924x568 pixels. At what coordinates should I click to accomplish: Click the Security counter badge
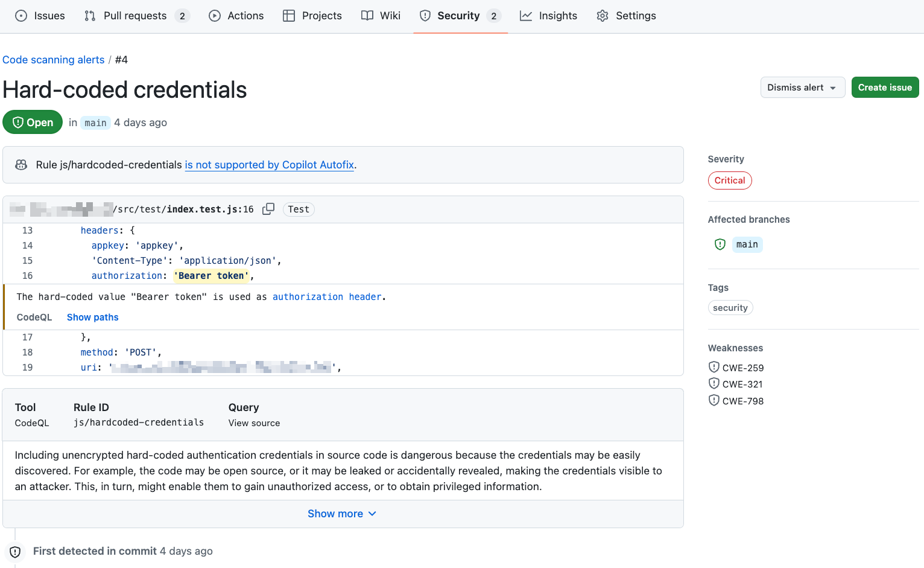click(x=494, y=16)
